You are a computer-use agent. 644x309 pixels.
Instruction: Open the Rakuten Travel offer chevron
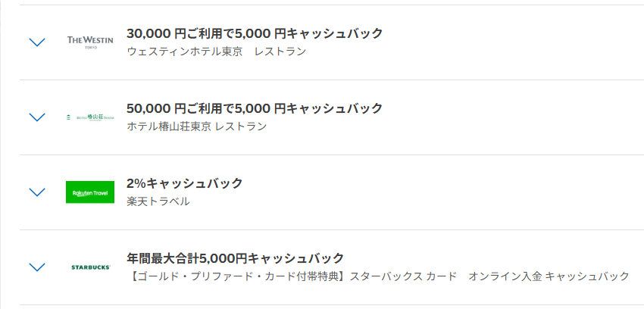click(x=36, y=192)
